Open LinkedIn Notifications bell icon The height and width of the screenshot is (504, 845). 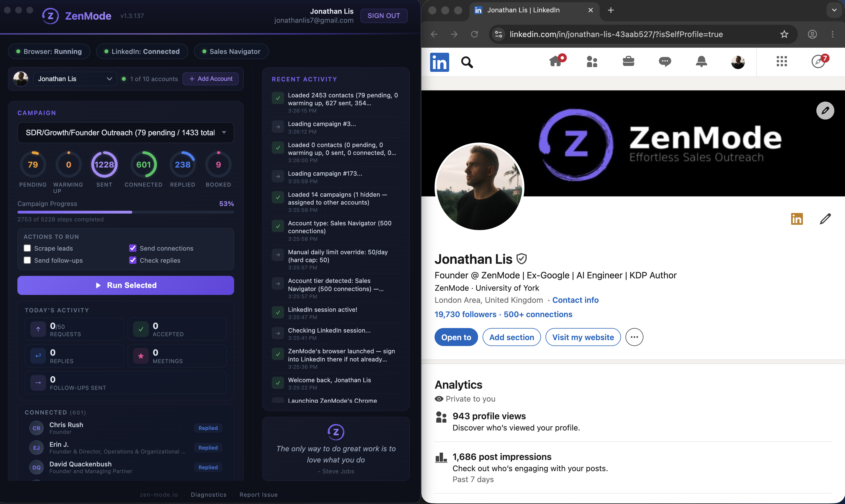701,61
